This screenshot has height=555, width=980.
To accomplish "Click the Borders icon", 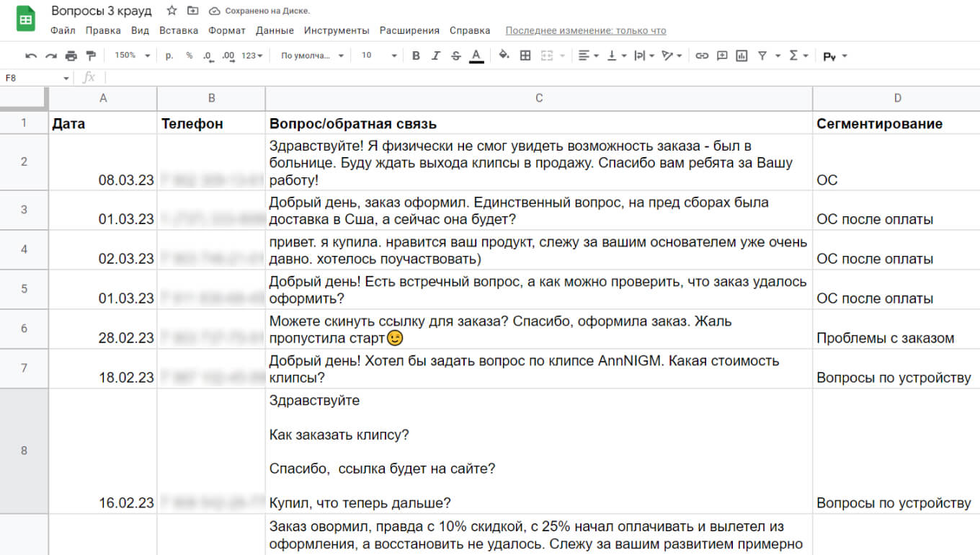I will tap(525, 55).
